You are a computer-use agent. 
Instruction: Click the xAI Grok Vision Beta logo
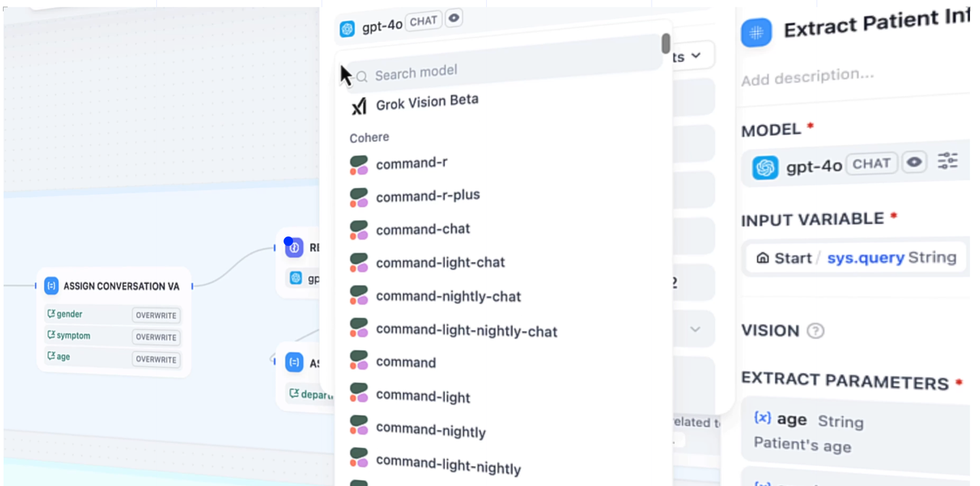coord(358,106)
